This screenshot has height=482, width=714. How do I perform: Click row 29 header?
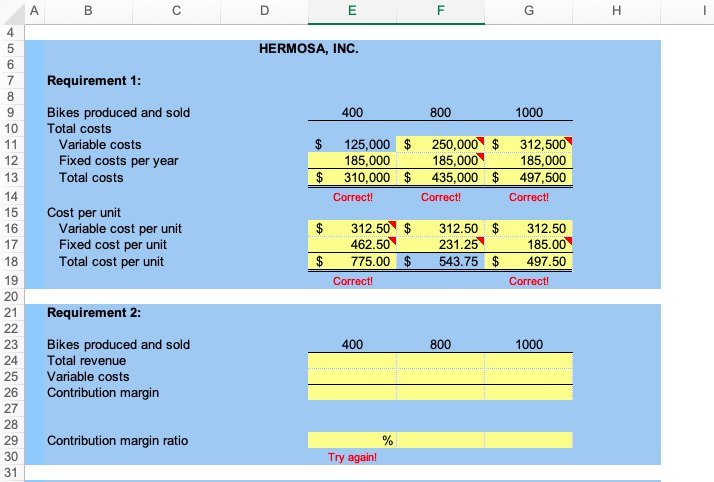(x=11, y=440)
